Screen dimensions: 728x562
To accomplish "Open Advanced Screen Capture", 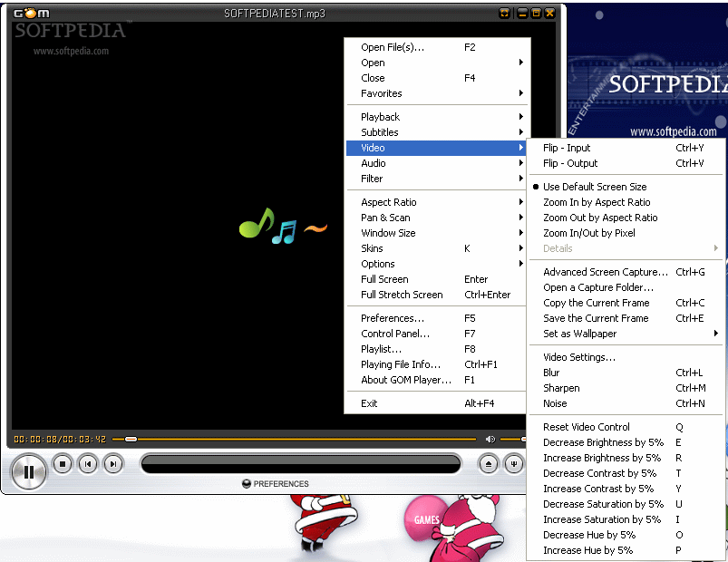I will (626, 272).
